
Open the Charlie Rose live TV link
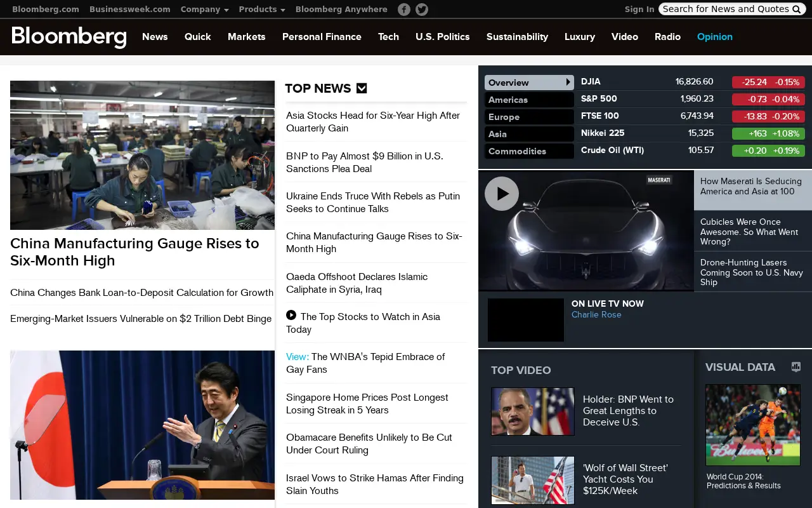point(596,315)
